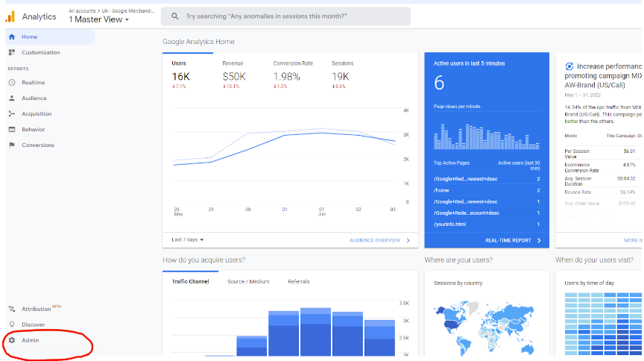Switch to the Source / Medium tab
644x361 pixels.
248,281
